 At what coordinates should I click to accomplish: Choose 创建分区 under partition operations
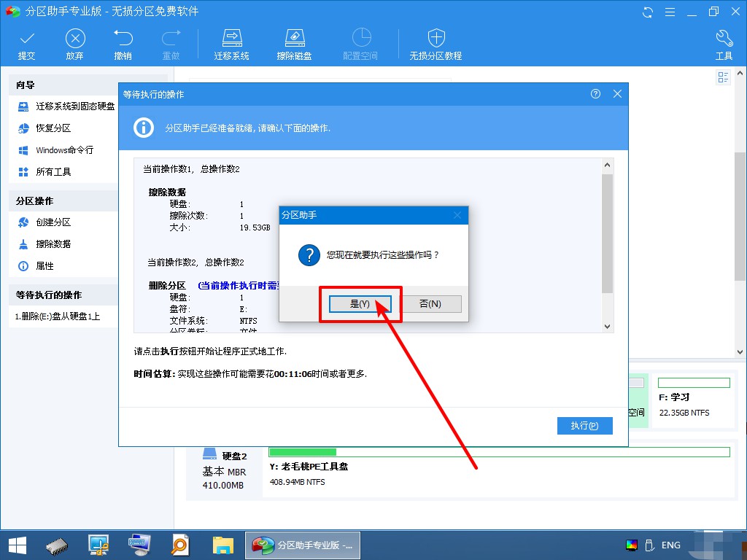pyautogui.click(x=44, y=222)
